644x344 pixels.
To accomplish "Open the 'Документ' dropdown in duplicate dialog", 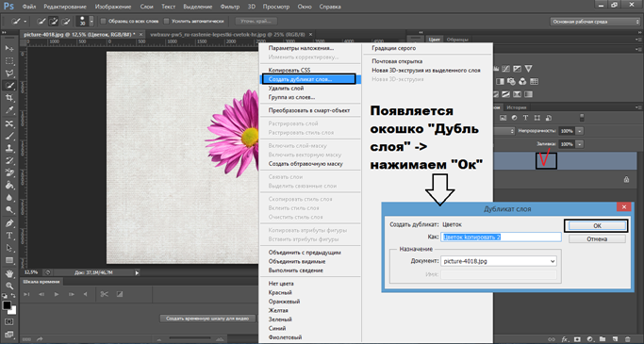I will [499, 261].
